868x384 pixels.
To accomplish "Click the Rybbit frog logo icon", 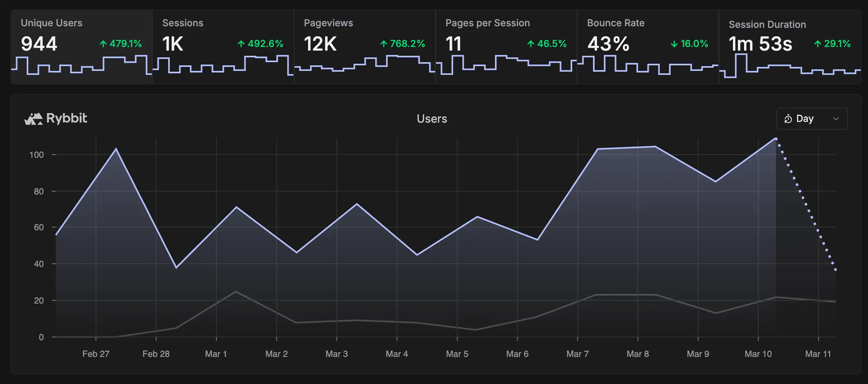I will point(33,119).
